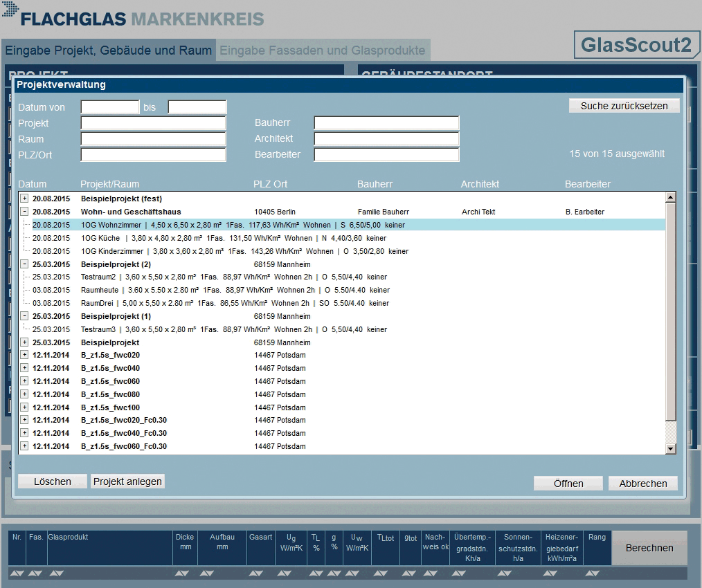Click Projekt anlegen button

click(x=127, y=481)
